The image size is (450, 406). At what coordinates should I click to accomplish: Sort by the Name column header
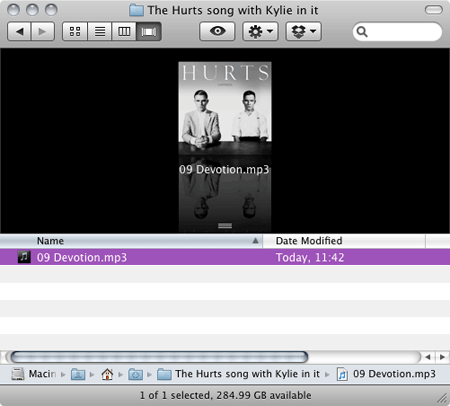[131, 241]
